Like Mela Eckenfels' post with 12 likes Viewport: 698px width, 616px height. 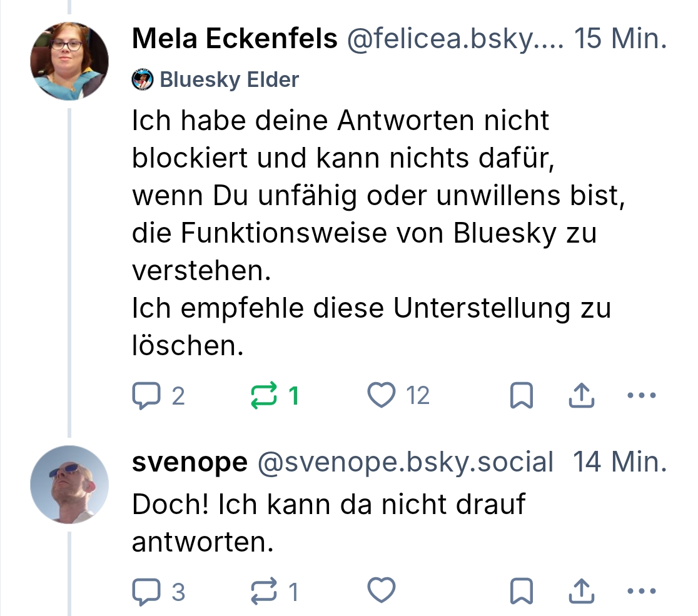coord(381,395)
